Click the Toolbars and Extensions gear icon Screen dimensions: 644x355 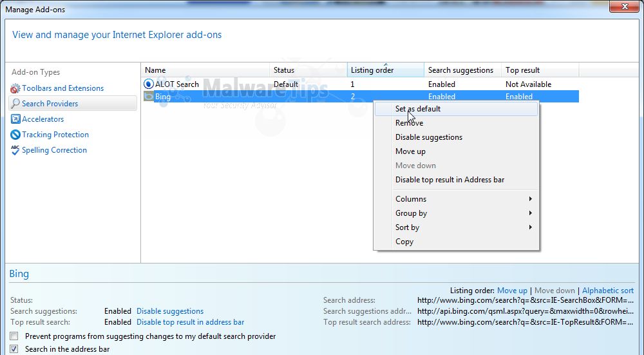coord(15,88)
